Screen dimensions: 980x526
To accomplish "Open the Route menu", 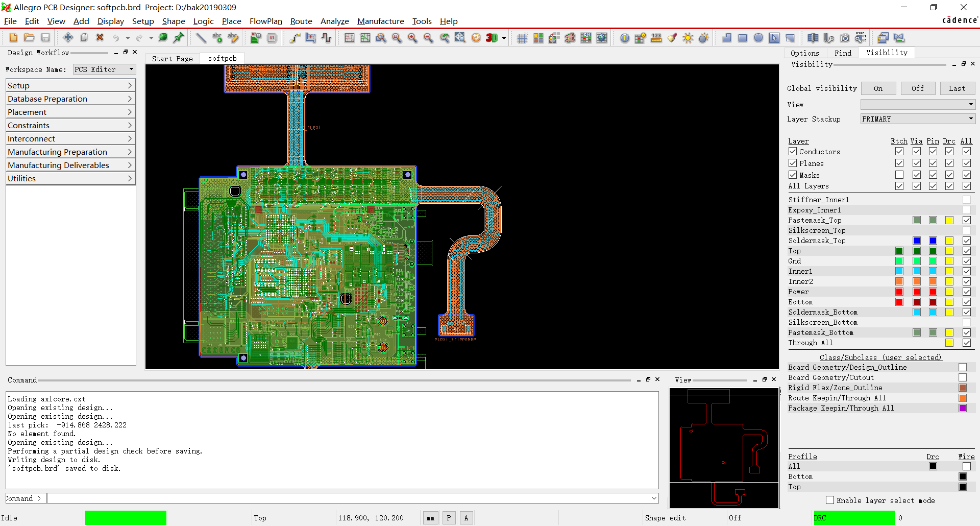I will [301, 21].
